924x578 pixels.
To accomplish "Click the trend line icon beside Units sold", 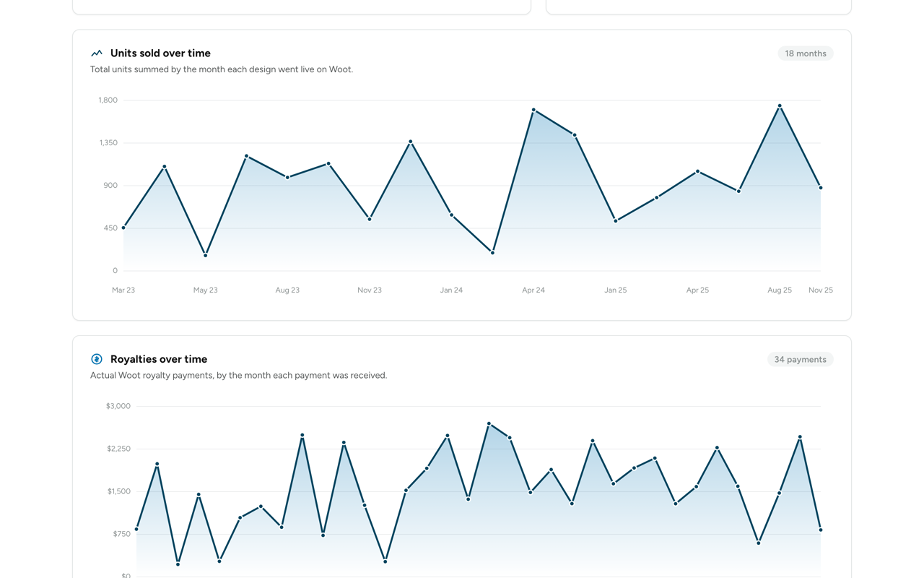I will pyautogui.click(x=97, y=53).
